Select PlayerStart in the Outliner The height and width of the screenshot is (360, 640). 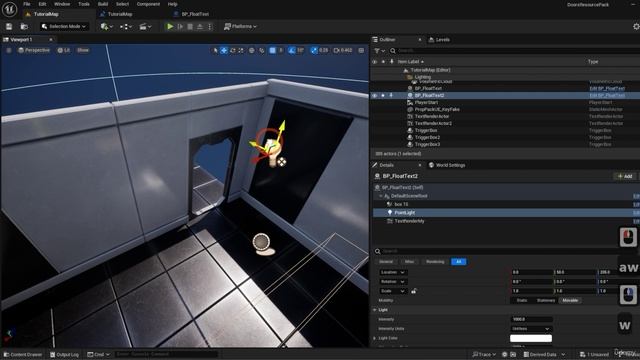point(426,102)
